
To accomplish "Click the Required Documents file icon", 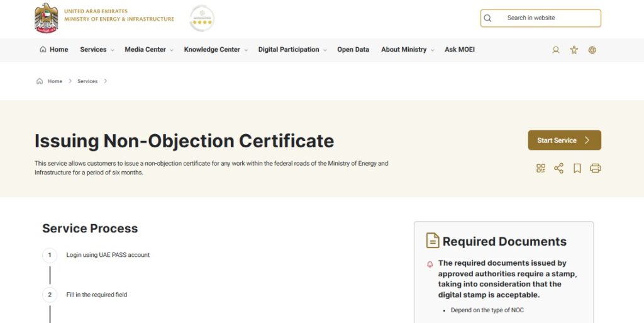I will tap(433, 241).
